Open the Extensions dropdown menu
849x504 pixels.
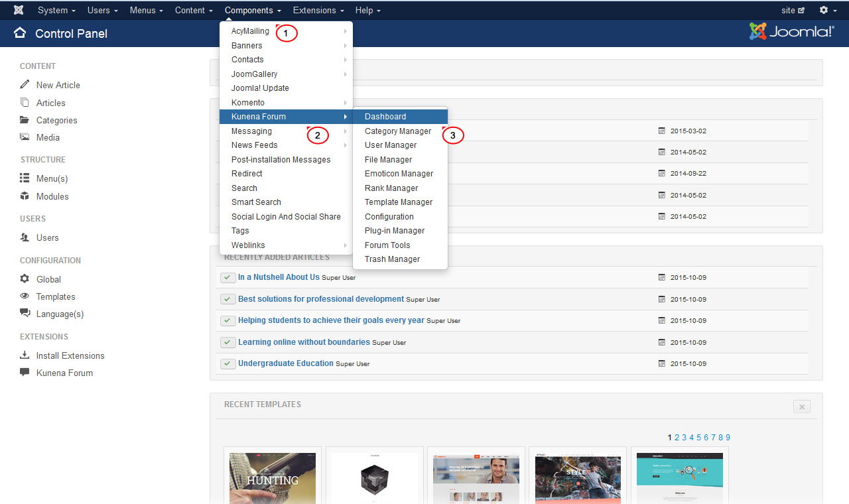coord(318,10)
